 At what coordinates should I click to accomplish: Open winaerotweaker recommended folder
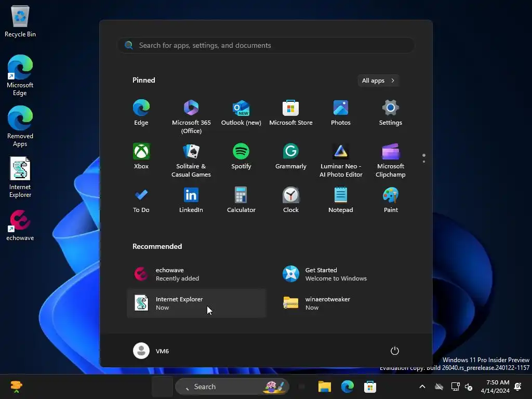click(345, 303)
